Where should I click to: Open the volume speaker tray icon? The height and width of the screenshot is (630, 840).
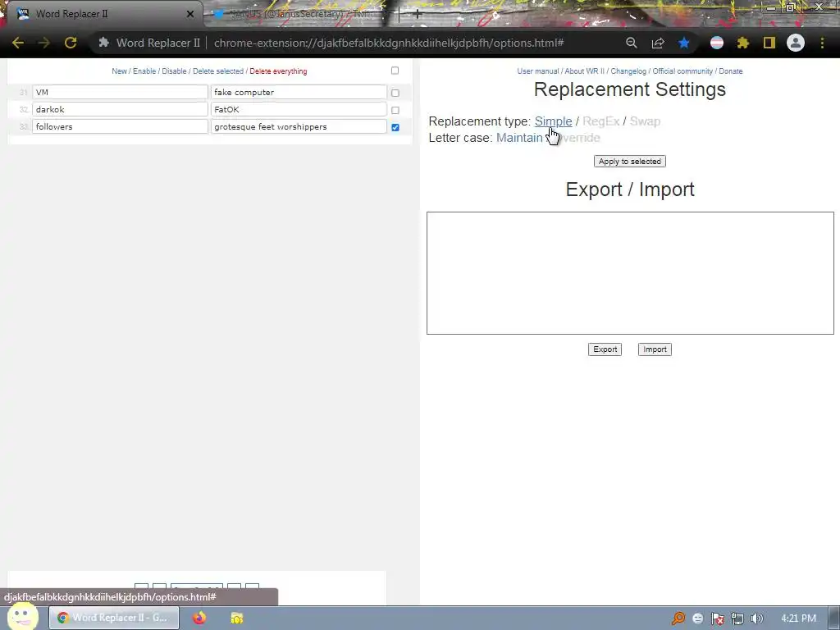click(x=757, y=619)
